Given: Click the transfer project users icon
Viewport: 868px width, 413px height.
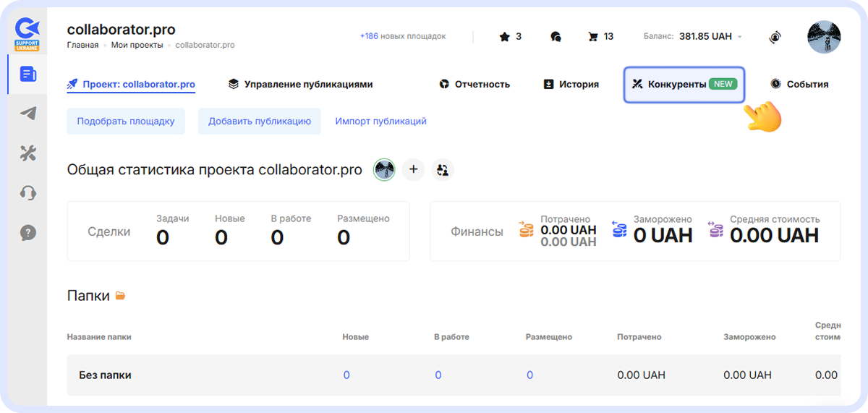Looking at the screenshot, I should point(443,169).
